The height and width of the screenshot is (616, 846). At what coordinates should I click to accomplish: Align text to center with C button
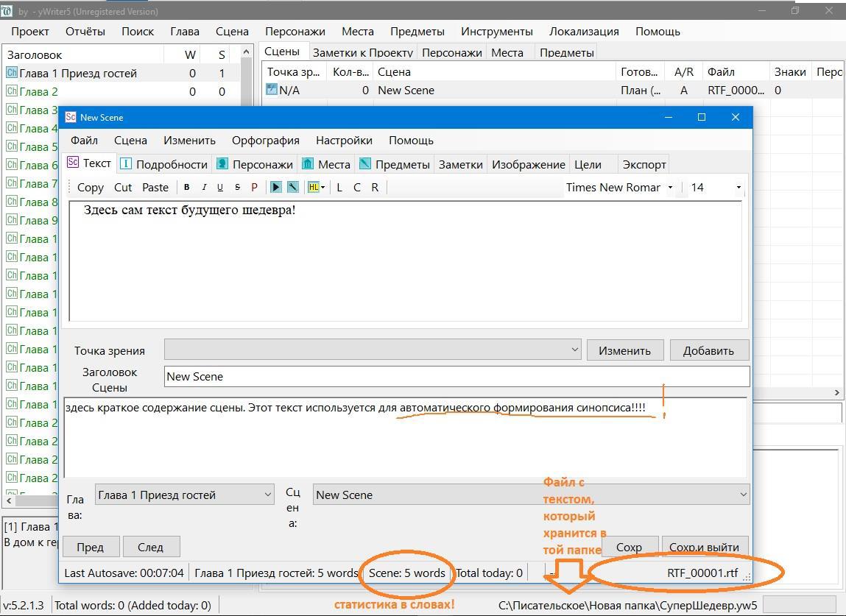click(357, 187)
